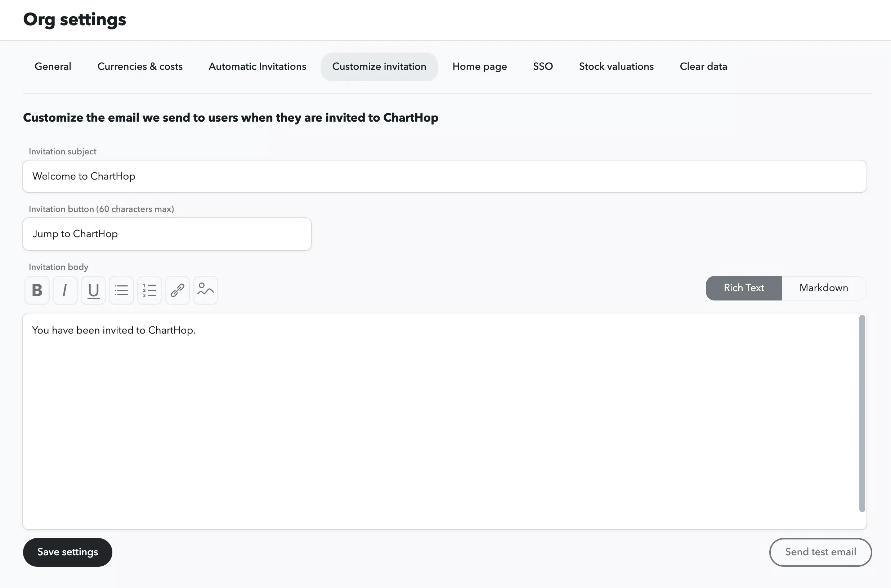The width and height of the screenshot is (891, 588).
Task: Insert a hyperlink icon
Action: [x=178, y=290]
